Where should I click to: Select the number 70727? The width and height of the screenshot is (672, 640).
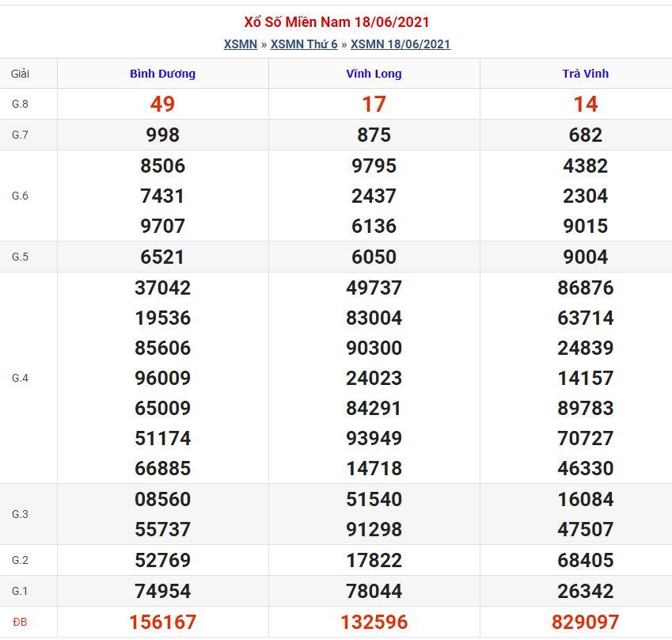(x=586, y=438)
